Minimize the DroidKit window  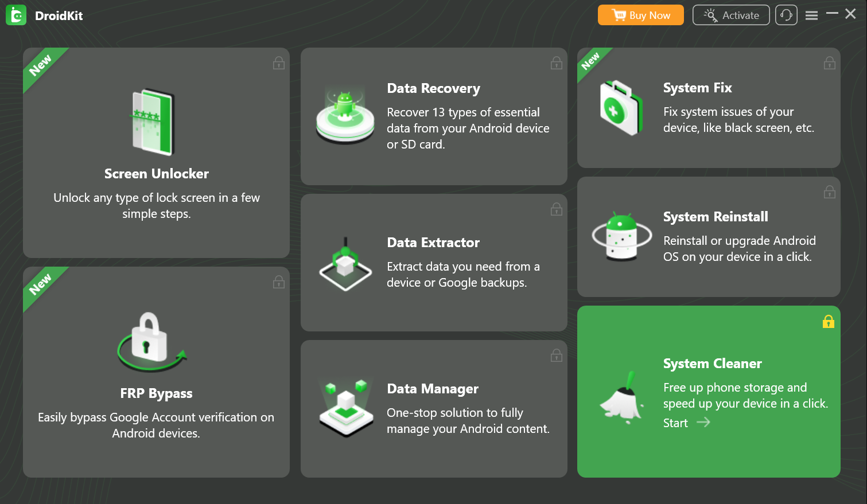pyautogui.click(x=832, y=13)
